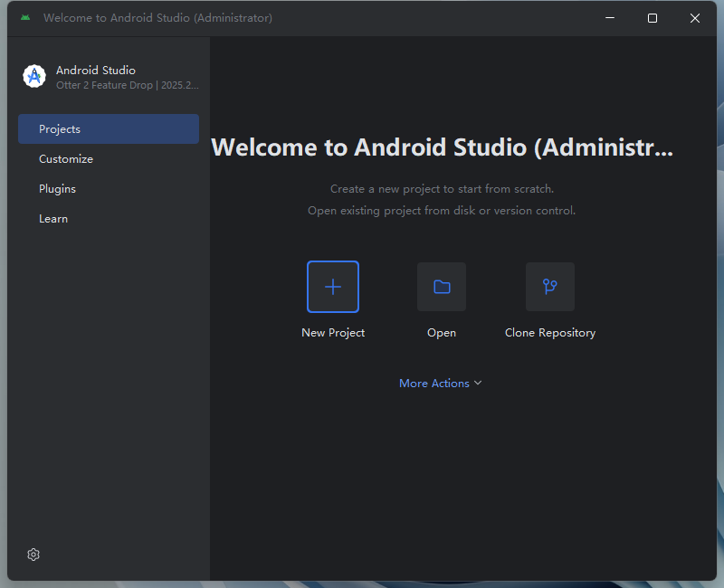Click the Clone Repository label
The width and height of the screenshot is (724, 588).
550,333
